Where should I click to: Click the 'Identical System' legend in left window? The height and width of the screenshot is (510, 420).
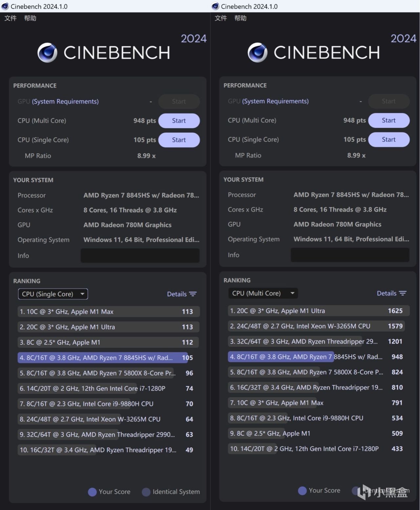(171, 492)
